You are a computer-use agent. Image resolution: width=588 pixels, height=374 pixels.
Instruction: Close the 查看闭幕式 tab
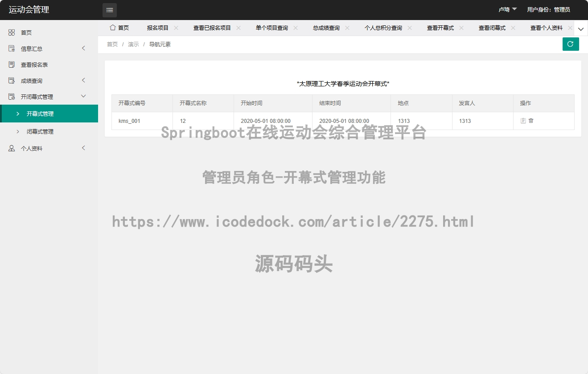click(x=513, y=28)
